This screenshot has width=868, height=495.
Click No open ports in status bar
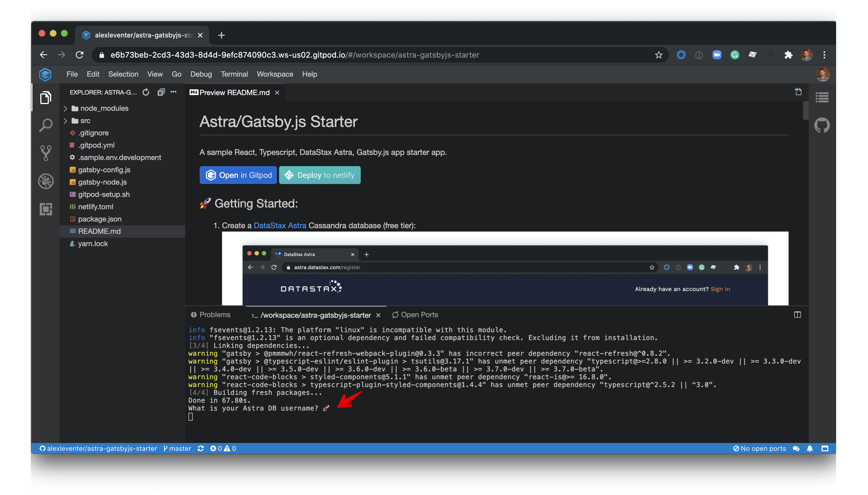point(759,448)
